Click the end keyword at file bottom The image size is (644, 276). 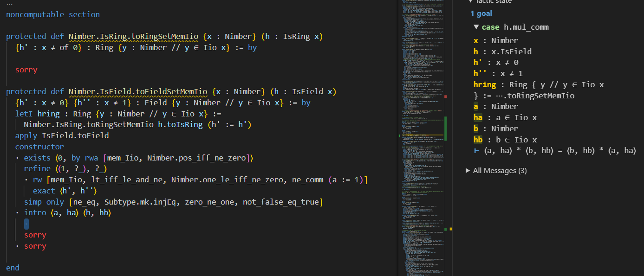pyautogui.click(x=13, y=268)
